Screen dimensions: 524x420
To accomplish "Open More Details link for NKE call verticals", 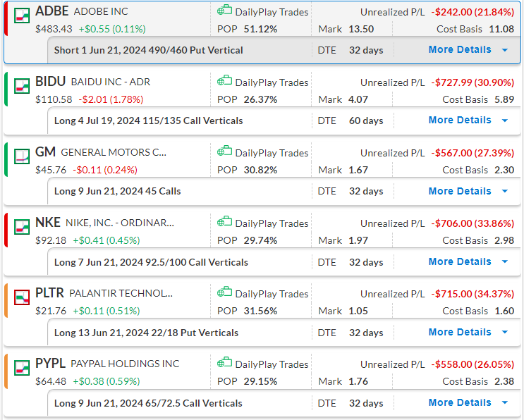I will [460, 261].
